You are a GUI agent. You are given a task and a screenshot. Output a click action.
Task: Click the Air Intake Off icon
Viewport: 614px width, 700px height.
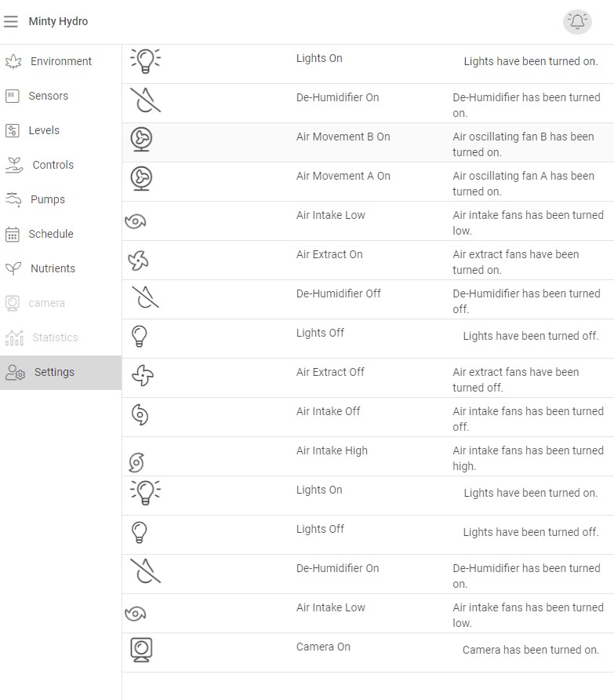pyautogui.click(x=140, y=414)
